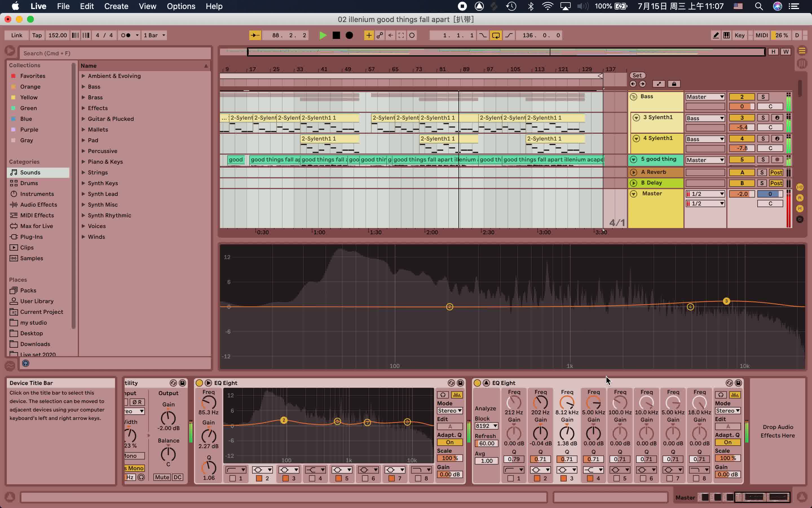
Task: Open the Help menu
Action: pos(214,6)
